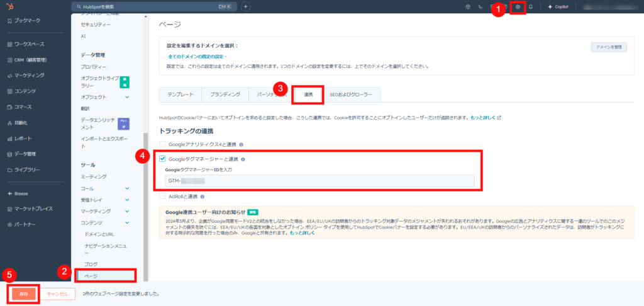Expand マーケティング chevron in settings sidebar
The height and width of the screenshot is (306, 644).
[x=127, y=212]
